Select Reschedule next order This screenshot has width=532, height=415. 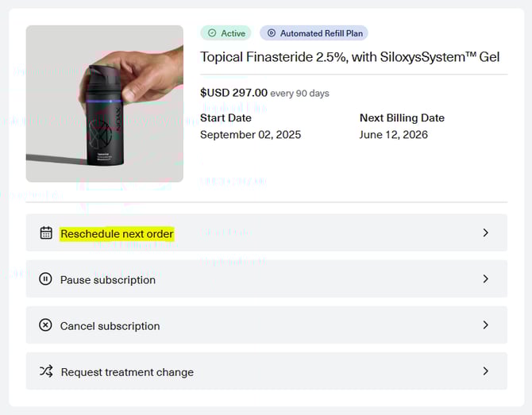click(117, 234)
